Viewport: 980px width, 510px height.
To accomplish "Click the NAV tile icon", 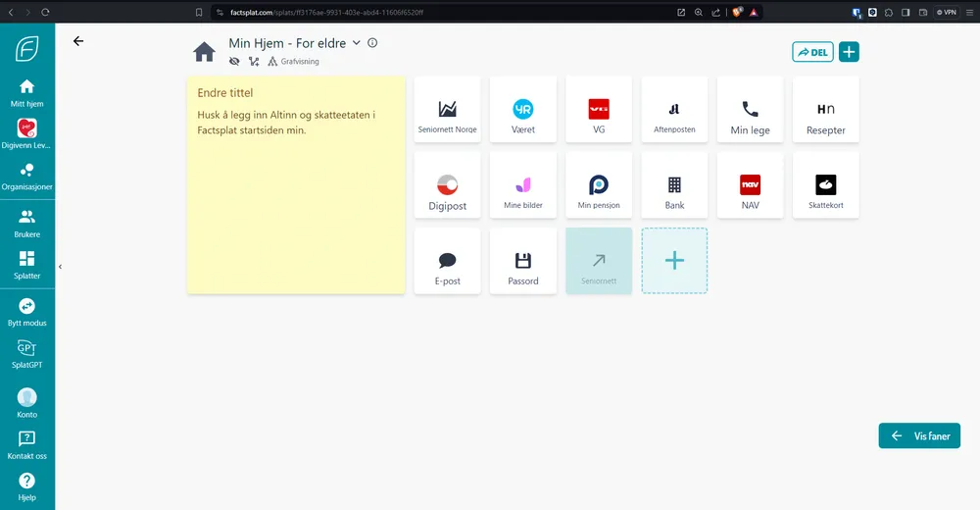I will [x=751, y=184].
